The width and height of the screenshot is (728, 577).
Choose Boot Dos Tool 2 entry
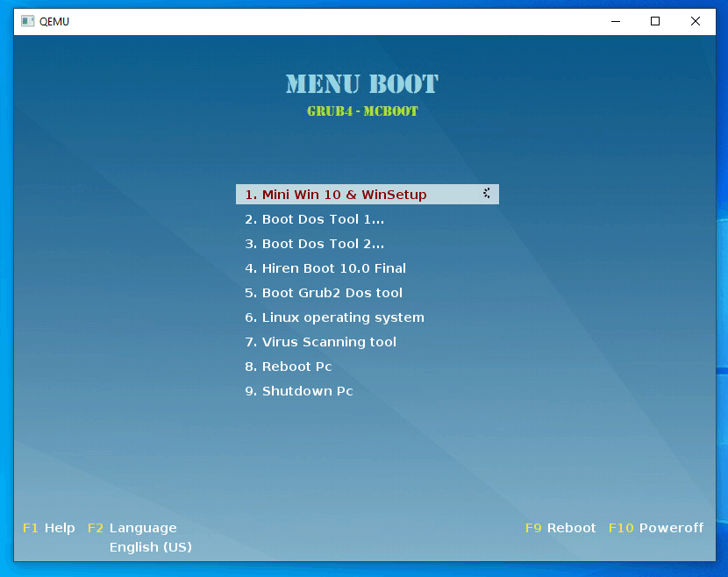tap(314, 244)
